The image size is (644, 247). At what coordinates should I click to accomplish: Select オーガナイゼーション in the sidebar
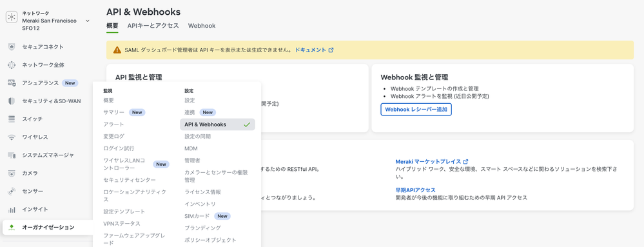[48, 228]
